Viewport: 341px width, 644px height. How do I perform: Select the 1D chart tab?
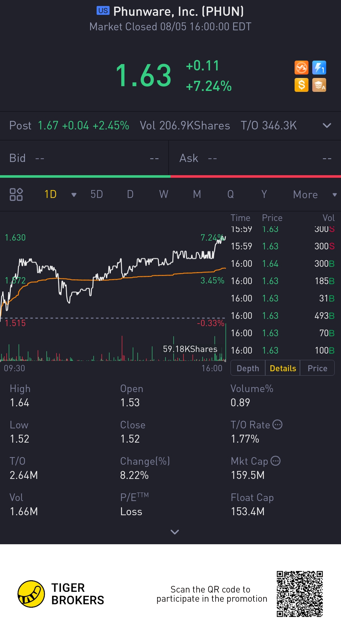tap(51, 194)
